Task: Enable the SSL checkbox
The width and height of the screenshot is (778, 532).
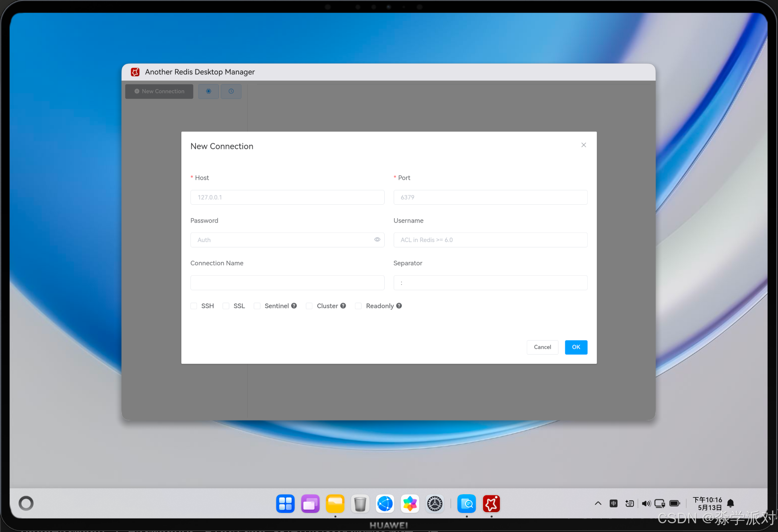Action: point(226,306)
